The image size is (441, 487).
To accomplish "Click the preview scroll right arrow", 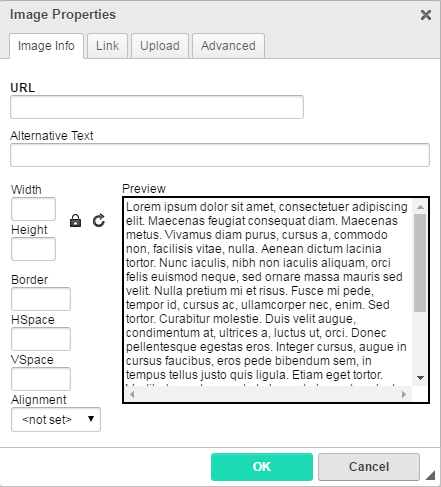I will pyautogui.click(x=404, y=394).
